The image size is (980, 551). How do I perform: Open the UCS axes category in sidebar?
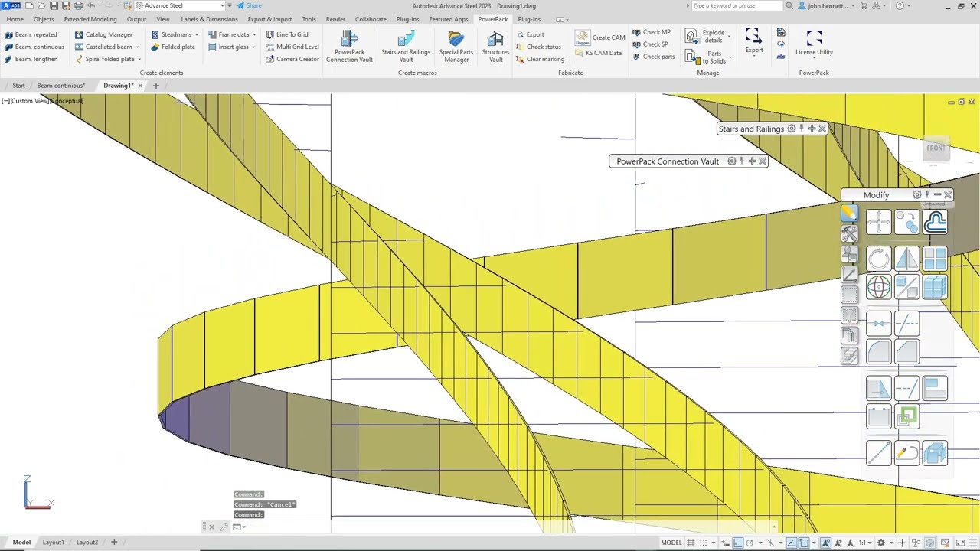click(x=849, y=274)
